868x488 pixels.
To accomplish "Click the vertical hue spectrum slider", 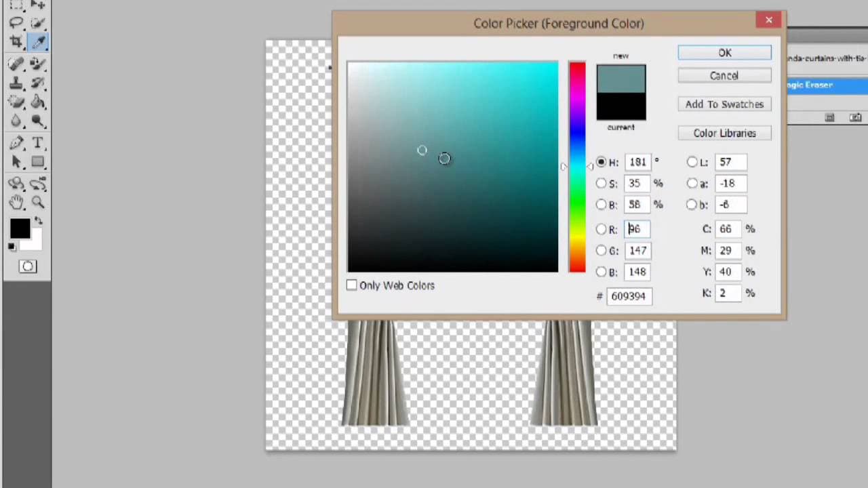I will coord(577,167).
